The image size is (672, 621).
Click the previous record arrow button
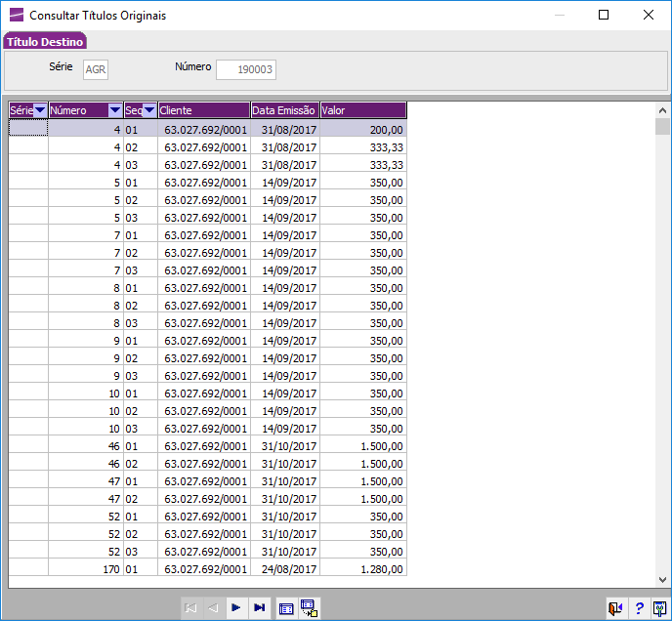[x=214, y=607]
